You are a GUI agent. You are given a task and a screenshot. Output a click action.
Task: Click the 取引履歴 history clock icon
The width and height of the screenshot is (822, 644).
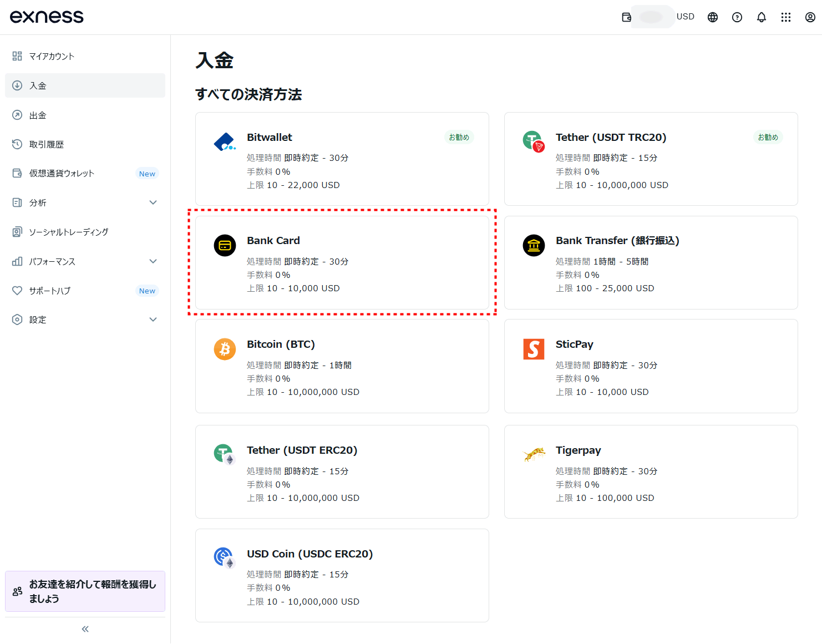click(x=17, y=144)
